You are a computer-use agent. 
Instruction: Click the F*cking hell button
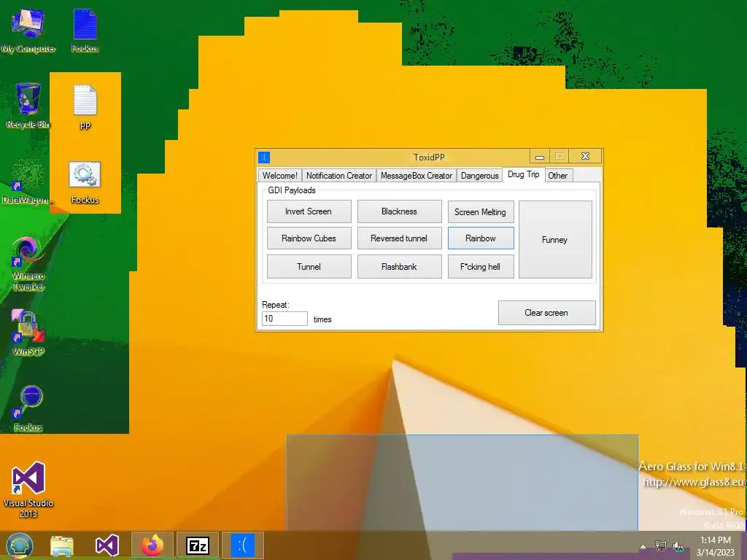(481, 267)
